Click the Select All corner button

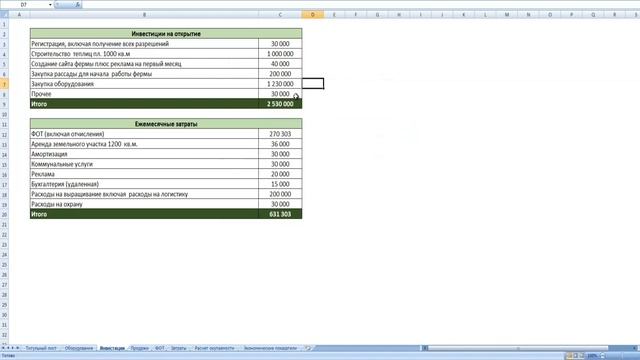coord(4,15)
